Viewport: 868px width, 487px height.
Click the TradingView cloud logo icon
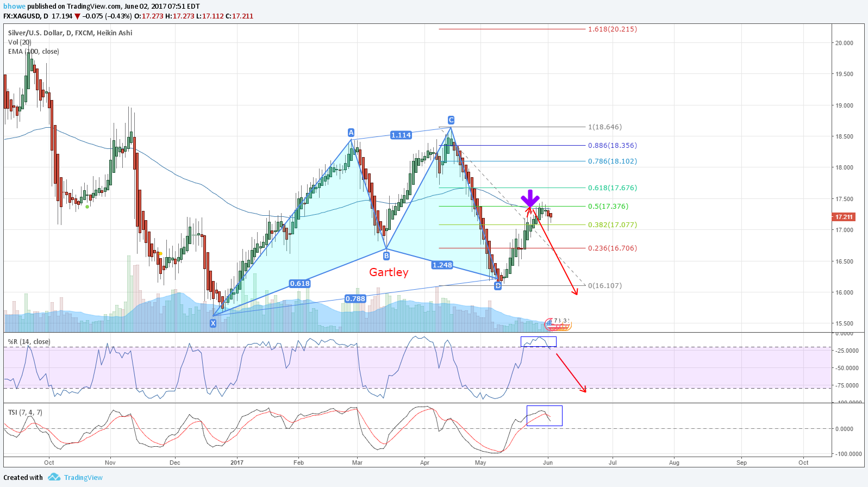tap(54, 477)
